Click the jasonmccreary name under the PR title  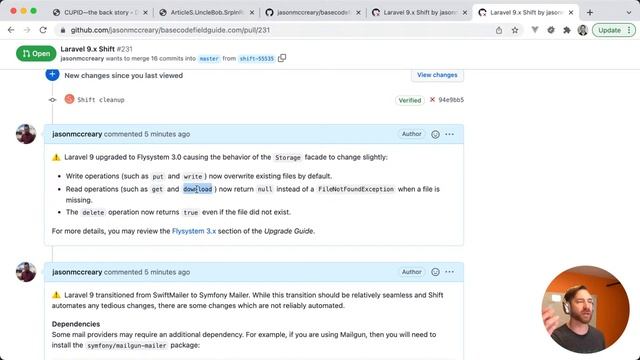coord(82,58)
